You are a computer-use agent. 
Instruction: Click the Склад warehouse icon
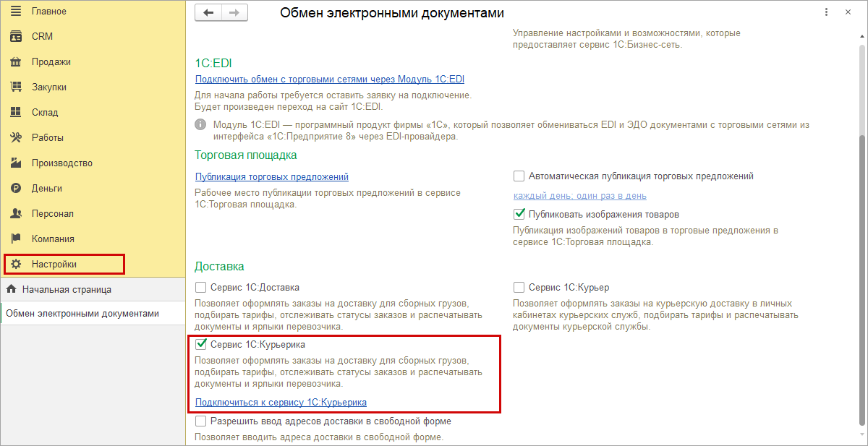[x=16, y=112]
